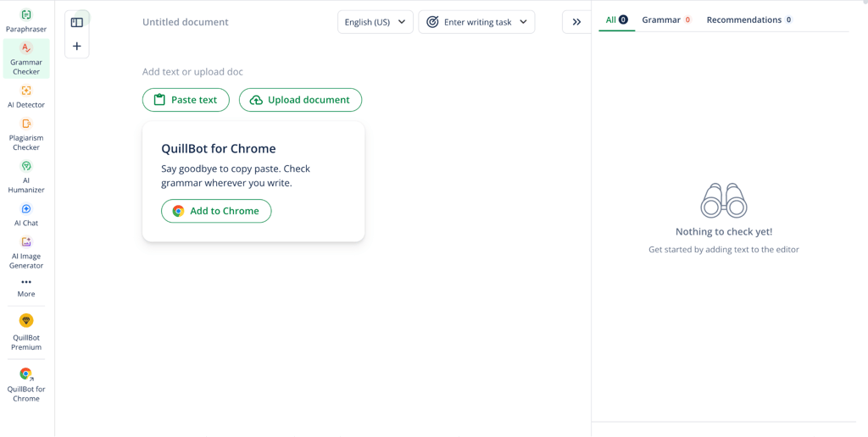Screen dimensions: 868x437
Task: Open the Plagiarism Checker tool
Action: click(26, 134)
